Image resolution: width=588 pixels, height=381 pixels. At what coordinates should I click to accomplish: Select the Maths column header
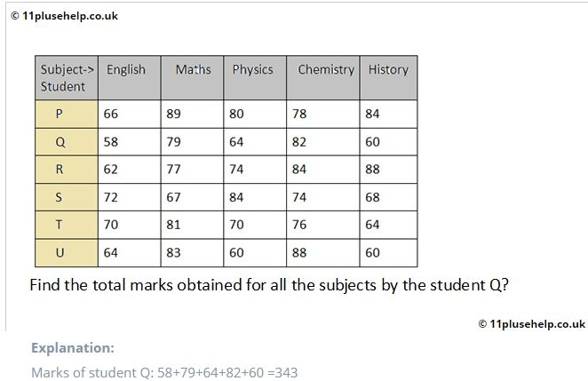coord(192,77)
